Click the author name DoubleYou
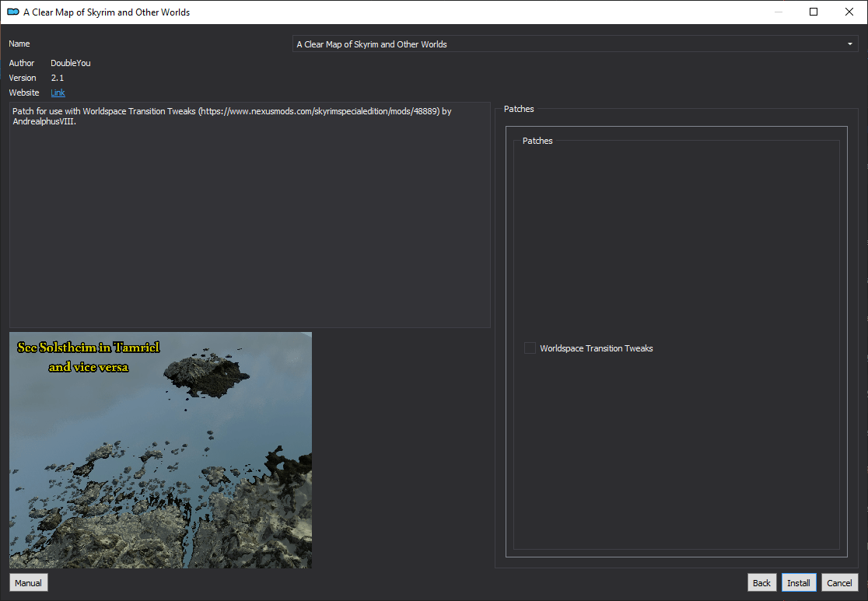868x601 pixels. [71, 63]
